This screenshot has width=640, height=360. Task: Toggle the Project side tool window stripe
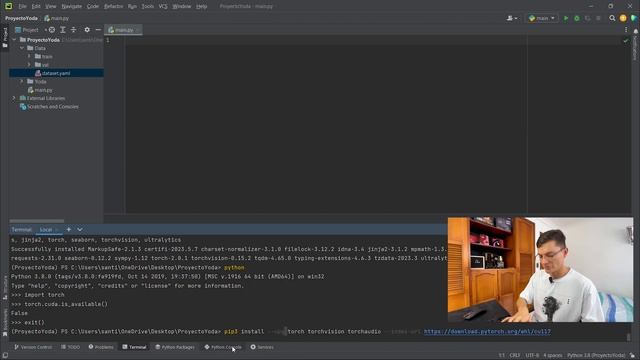(5, 38)
